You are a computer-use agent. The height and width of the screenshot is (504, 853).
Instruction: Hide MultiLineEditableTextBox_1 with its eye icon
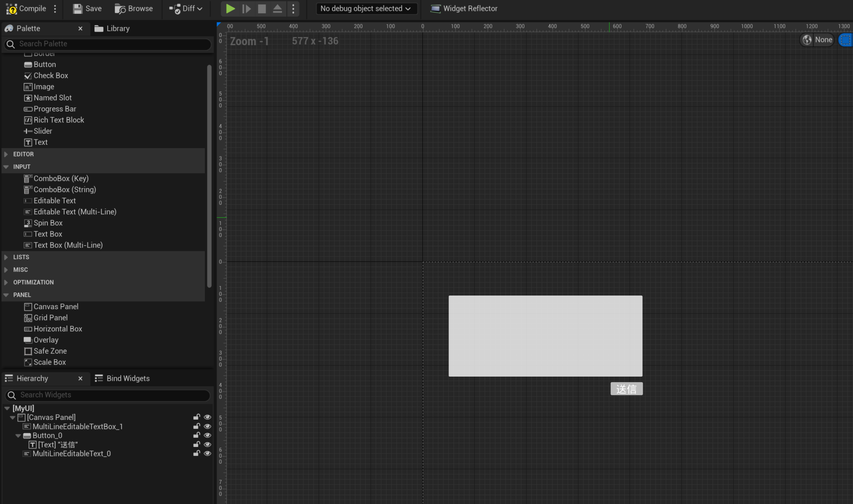pyautogui.click(x=207, y=426)
